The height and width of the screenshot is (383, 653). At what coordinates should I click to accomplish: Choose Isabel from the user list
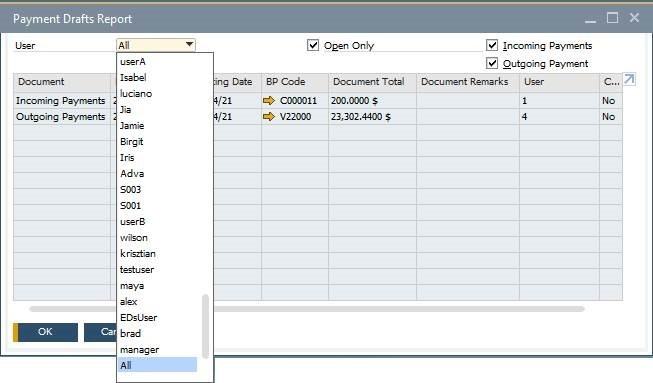[157, 77]
